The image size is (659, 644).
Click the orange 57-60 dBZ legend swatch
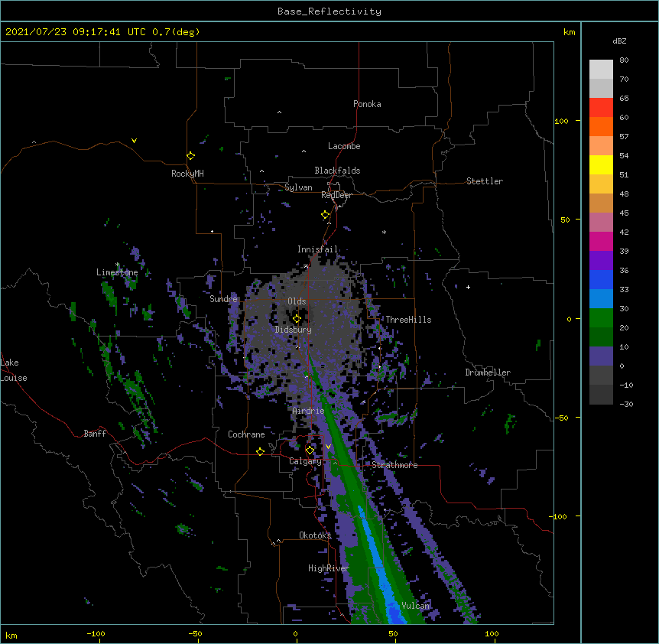601,126
